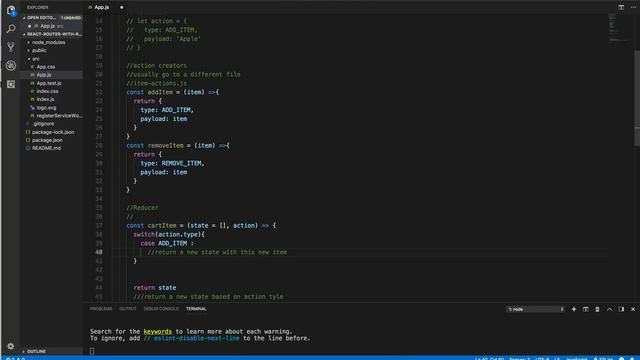Image resolution: width=640 pixels, height=360 pixels.
Task: Split the terminal pane
Action: pyautogui.click(x=585, y=309)
